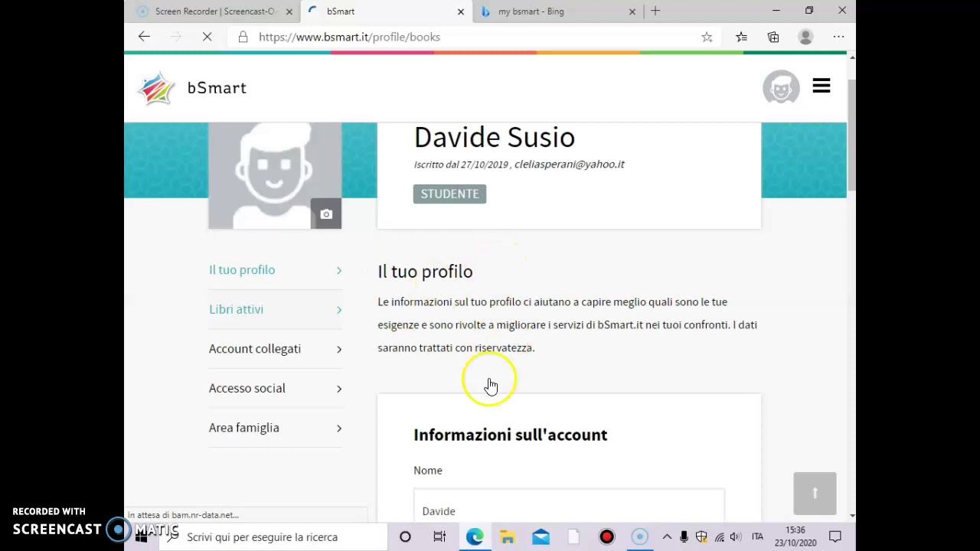980x551 pixels.
Task: Click the Windows search box
Action: (x=272, y=537)
